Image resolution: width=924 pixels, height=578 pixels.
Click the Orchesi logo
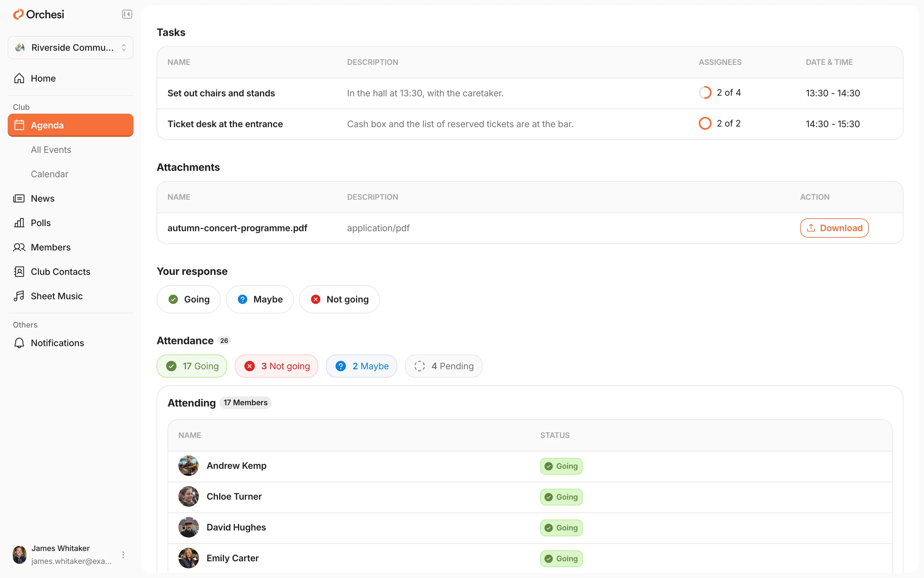click(38, 14)
